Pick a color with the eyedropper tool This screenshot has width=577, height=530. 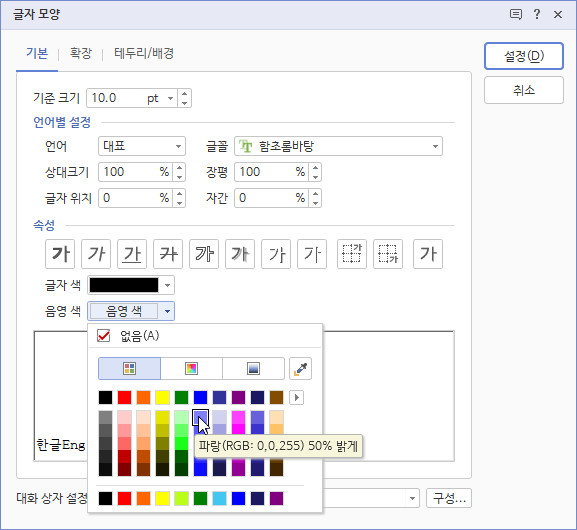point(300,368)
